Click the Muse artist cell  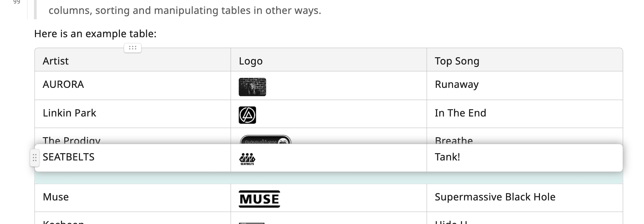coord(133,197)
